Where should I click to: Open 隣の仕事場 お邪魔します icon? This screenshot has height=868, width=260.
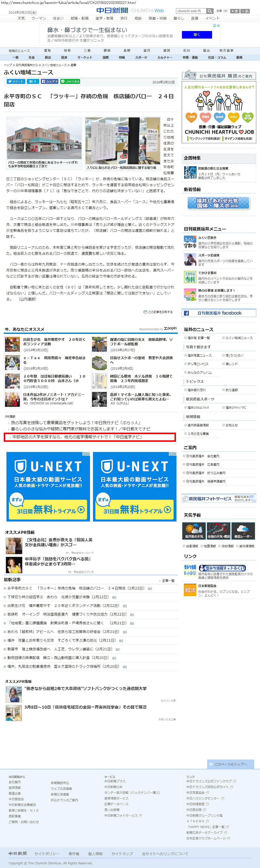pyautogui.click(x=190, y=294)
